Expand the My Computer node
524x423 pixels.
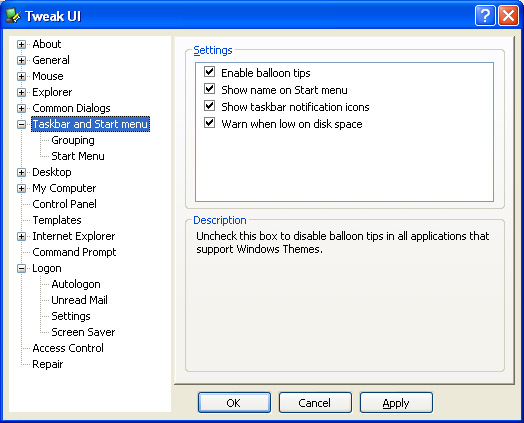[x=21, y=188]
